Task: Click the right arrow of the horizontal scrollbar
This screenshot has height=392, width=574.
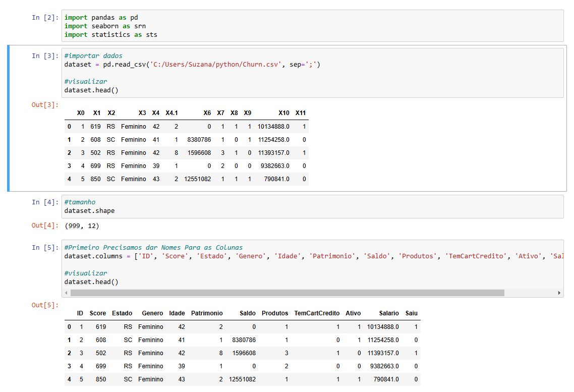Action: [x=559, y=293]
